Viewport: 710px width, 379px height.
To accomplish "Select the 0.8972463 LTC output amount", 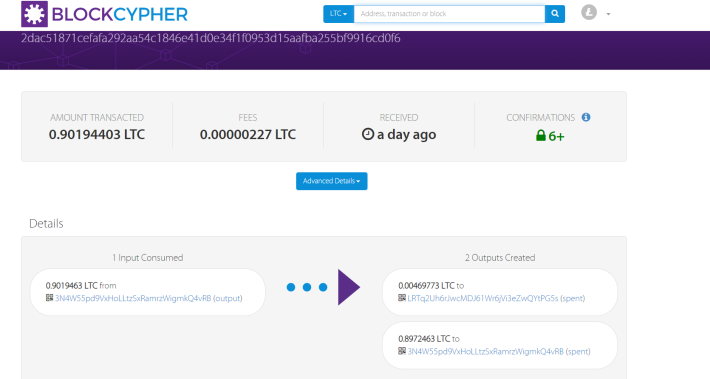I will coord(424,339).
